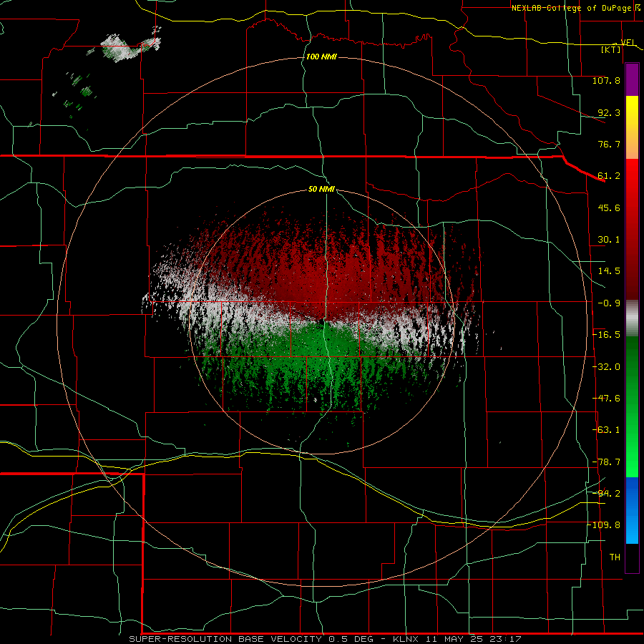Click the -109.8 velocity scale value
This screenshot has width=644, height=644.
point(604,525)
